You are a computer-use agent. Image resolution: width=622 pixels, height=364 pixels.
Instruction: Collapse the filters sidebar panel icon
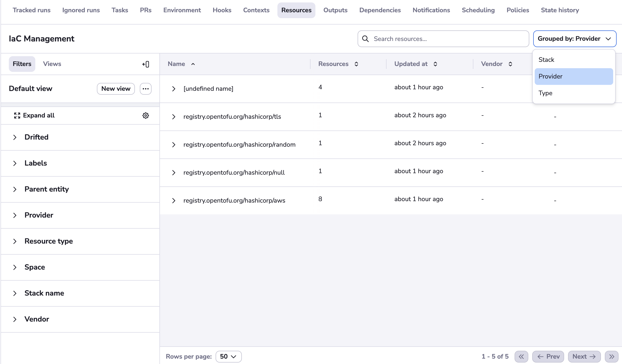(146, 64)
